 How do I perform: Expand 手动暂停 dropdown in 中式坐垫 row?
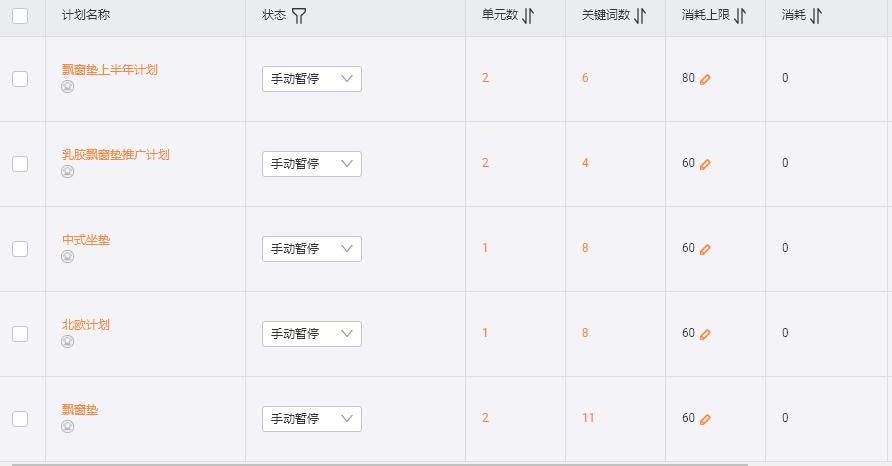click(312, 249)
